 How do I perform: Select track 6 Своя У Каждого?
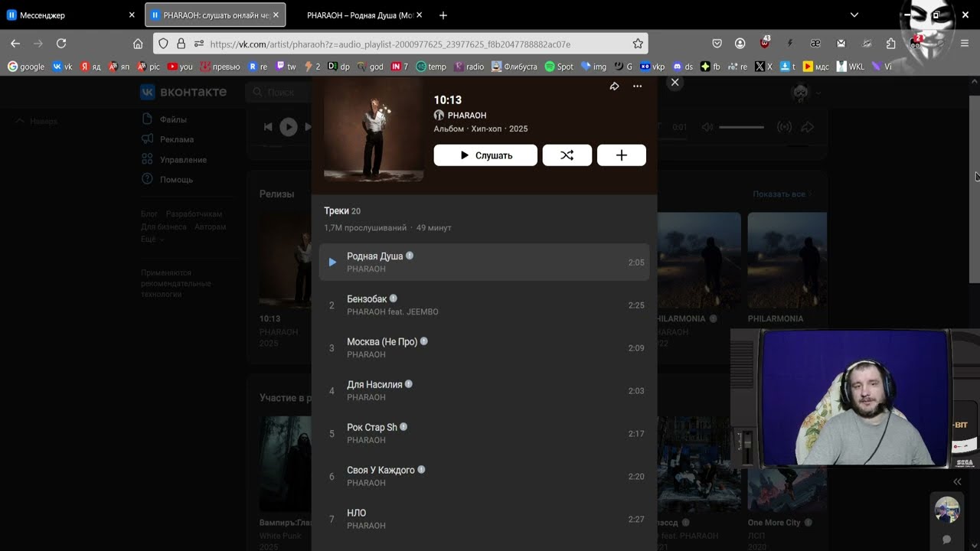pyautogui.click(x=484, y=477)
